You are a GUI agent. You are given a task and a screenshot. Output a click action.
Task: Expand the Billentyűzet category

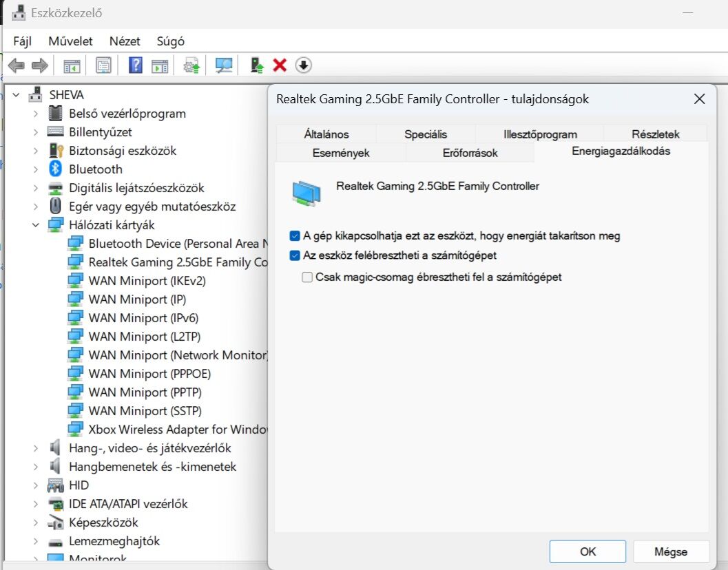(x=36, y=131)
